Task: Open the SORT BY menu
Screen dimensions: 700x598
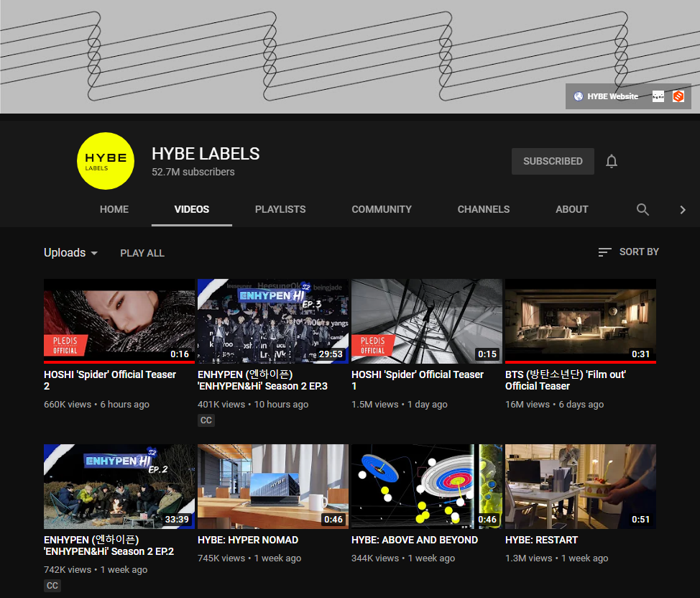Action: (629, 252)
